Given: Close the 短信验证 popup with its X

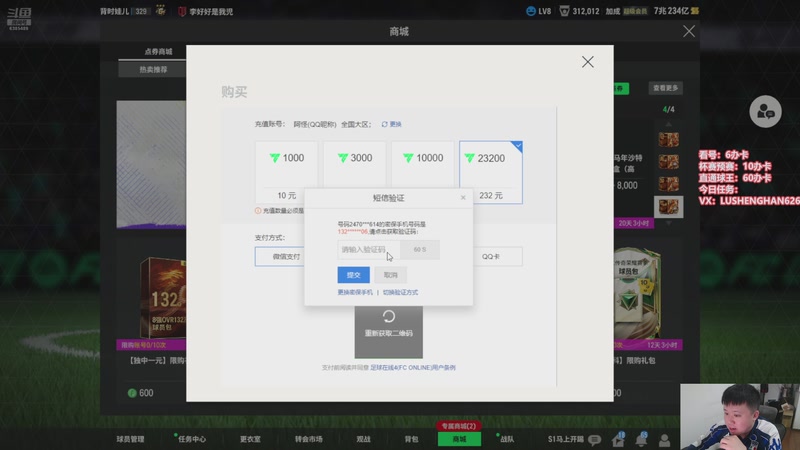Looking at the screenshot, I should pos(463,198).
